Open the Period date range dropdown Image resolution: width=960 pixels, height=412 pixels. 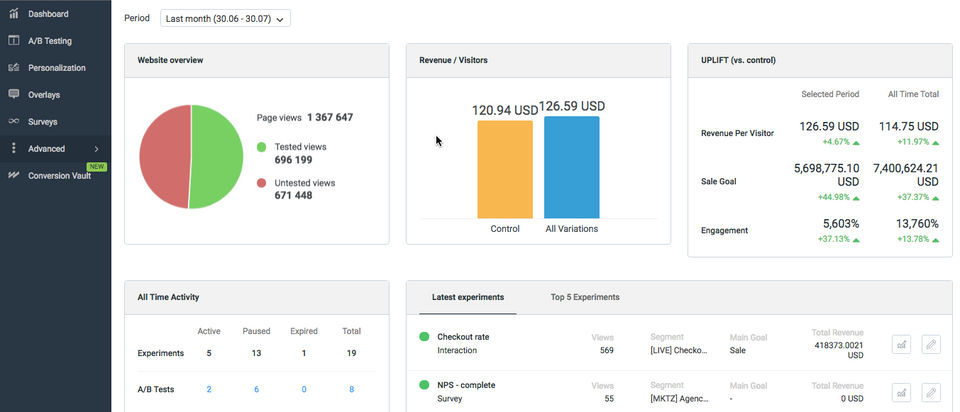click(x=225, y=19)
